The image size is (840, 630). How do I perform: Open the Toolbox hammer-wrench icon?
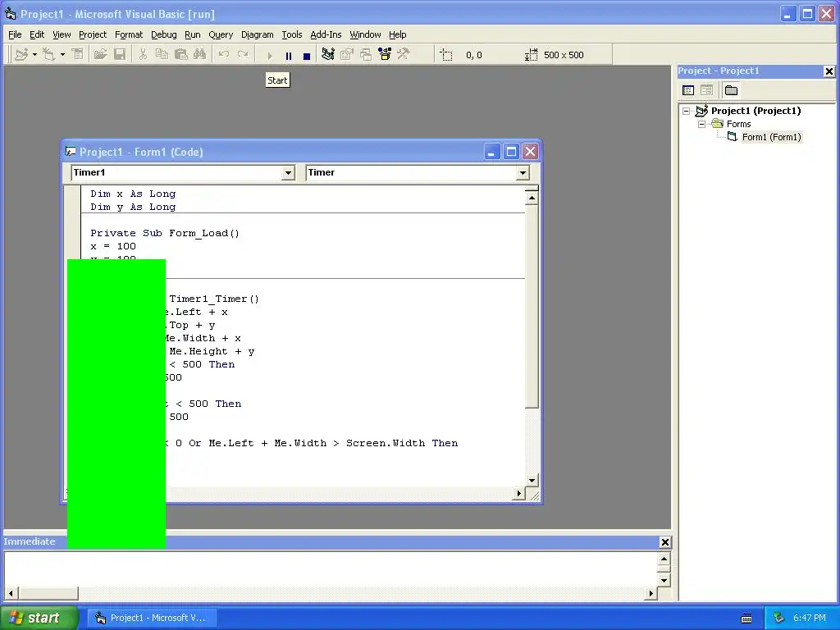coord(404,55)
